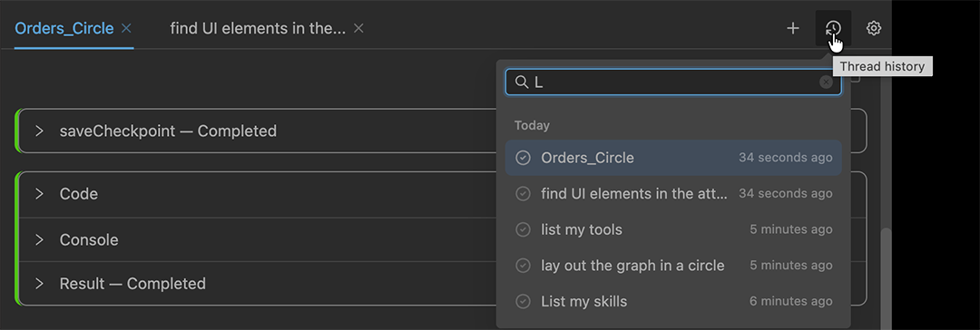The width and height of the screenshot is (980, 330).
Task: Click status check icon beside Orders_Circle thread
Action: pos(523,158)
